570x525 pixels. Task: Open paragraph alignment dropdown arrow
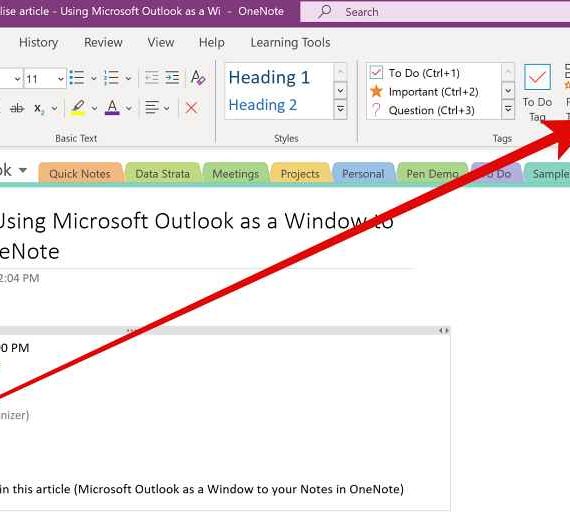[166, 108]
